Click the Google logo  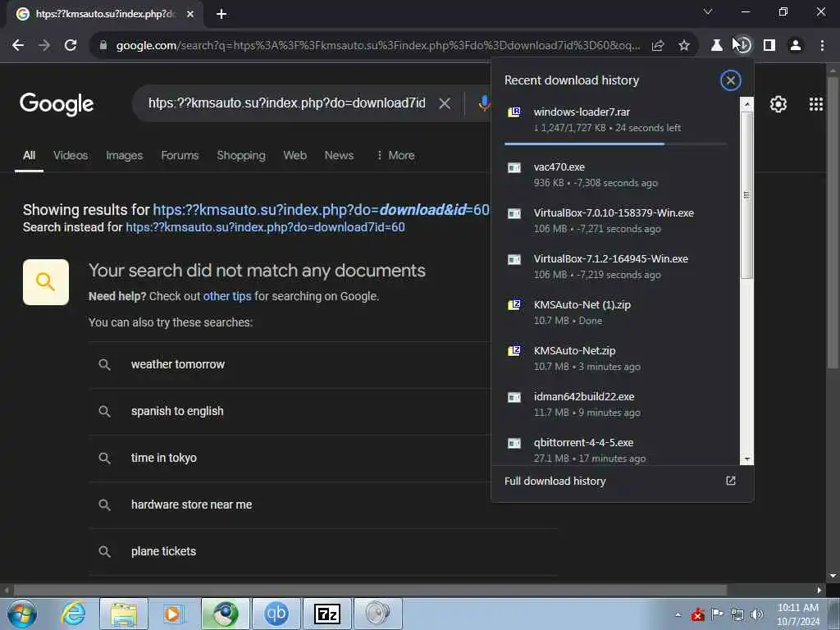tap(57, 104)
